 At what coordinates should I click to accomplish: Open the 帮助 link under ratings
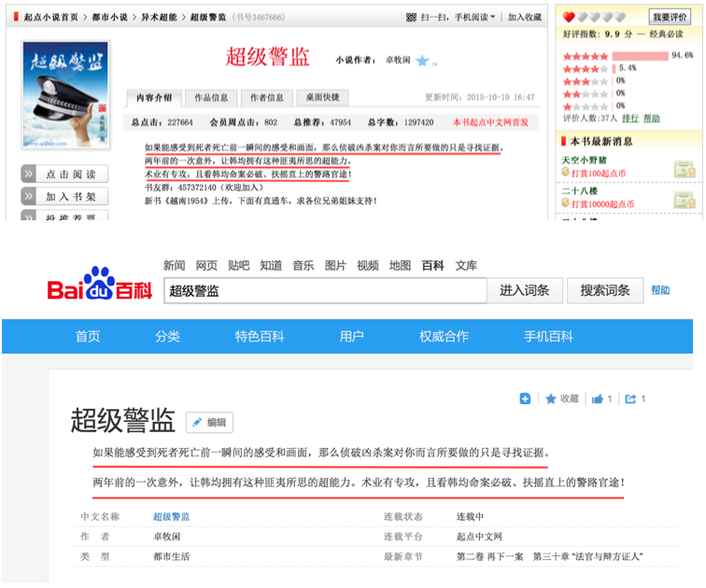[x=652, y=119]
